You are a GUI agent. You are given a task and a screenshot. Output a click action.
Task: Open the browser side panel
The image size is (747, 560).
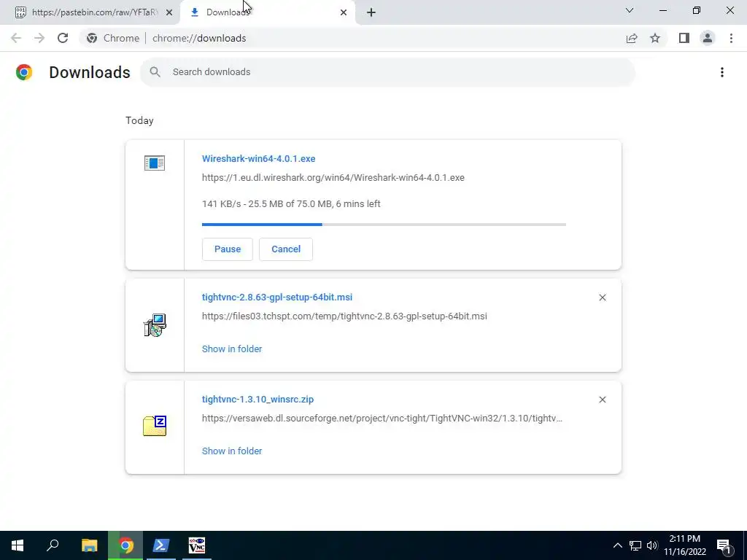tap(684, 38)
